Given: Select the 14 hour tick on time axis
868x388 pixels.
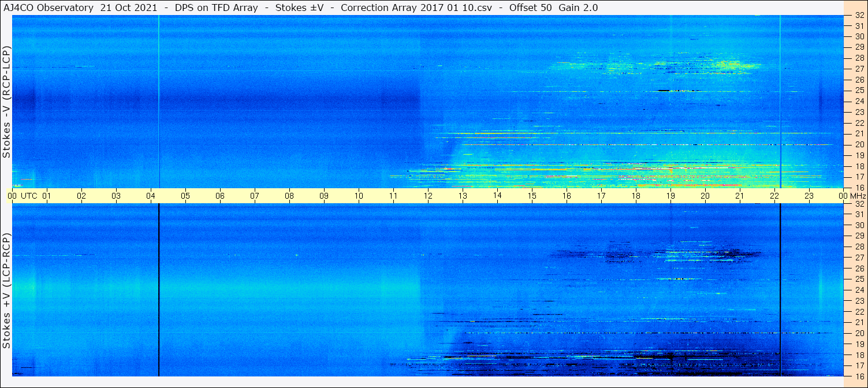Looking at the screenshot, I should 497,196.
